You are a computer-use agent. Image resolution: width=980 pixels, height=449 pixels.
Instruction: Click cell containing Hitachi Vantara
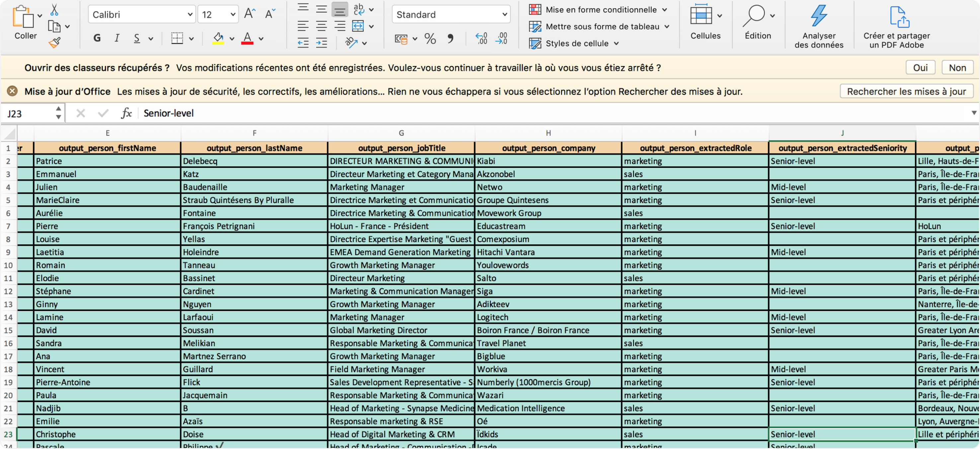click(x=548, y=252)
